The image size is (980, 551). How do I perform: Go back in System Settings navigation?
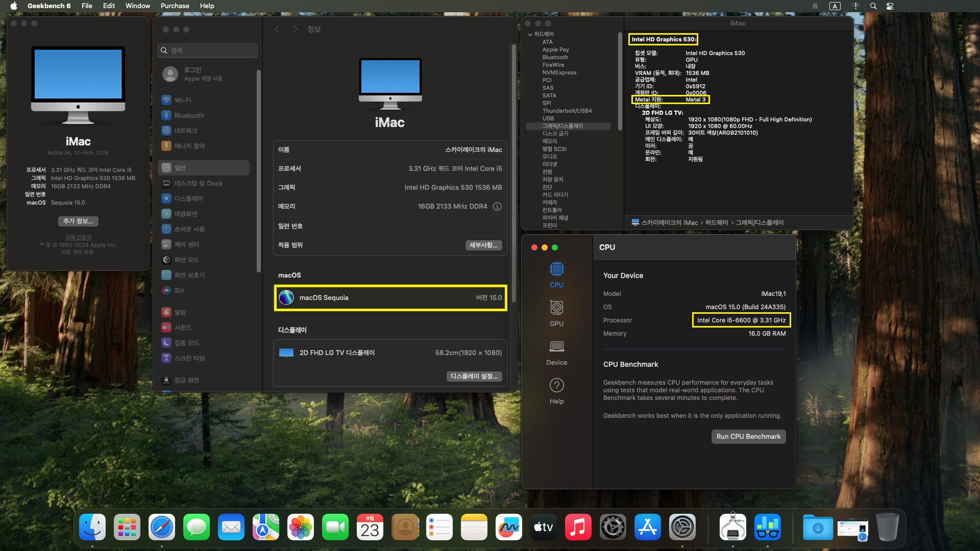(x=277, y=29)
